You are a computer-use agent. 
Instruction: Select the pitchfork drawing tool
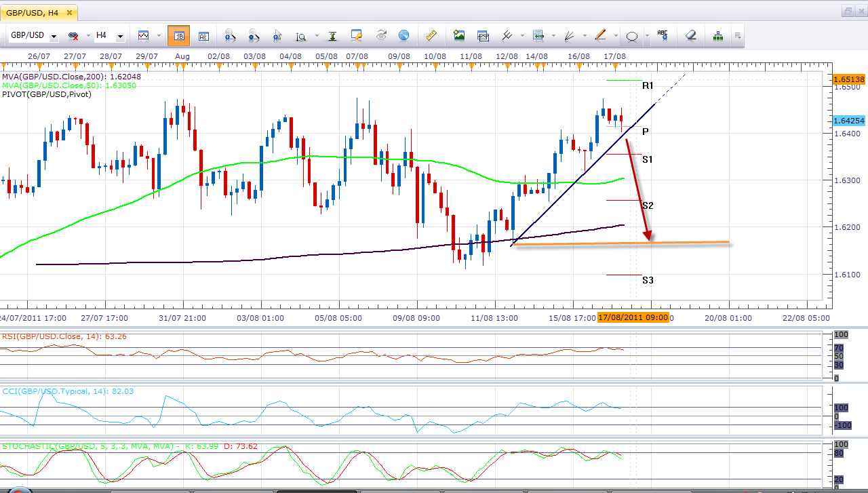click(507, 35)
